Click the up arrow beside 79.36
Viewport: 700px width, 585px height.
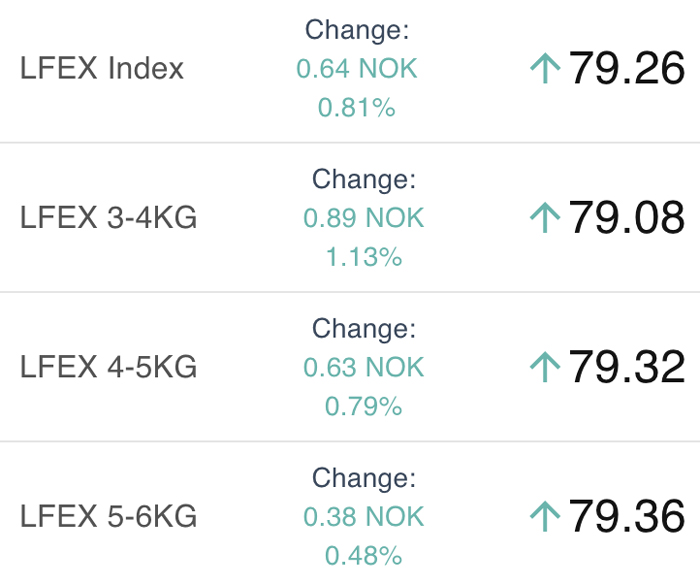tap(545, 516)
